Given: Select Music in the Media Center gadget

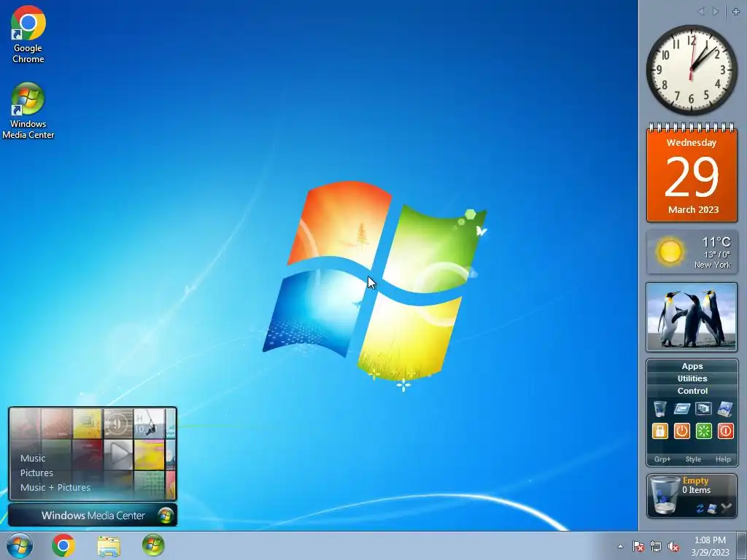Looking at the screenshot, I should (x=33, y=458).
